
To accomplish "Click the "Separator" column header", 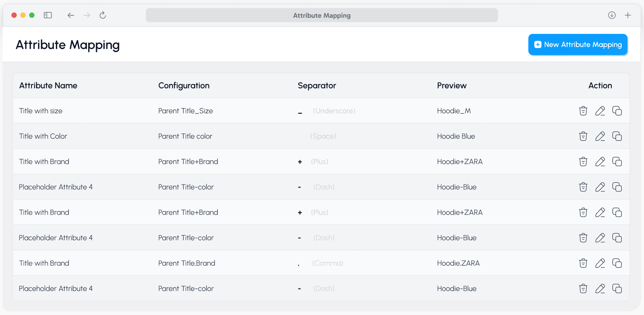I will [x=317, y=86].
